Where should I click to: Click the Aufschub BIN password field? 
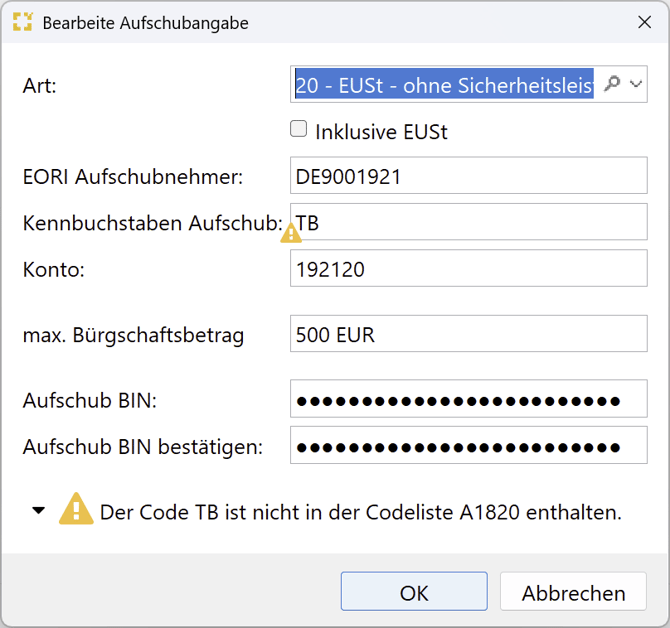pos(468,401)
